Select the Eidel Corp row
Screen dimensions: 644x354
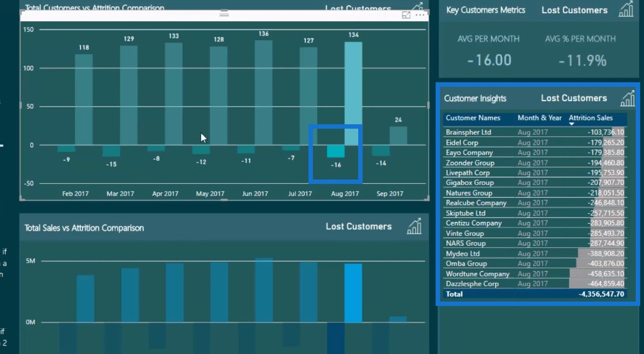pyautogui.click(x=535, y=142)
